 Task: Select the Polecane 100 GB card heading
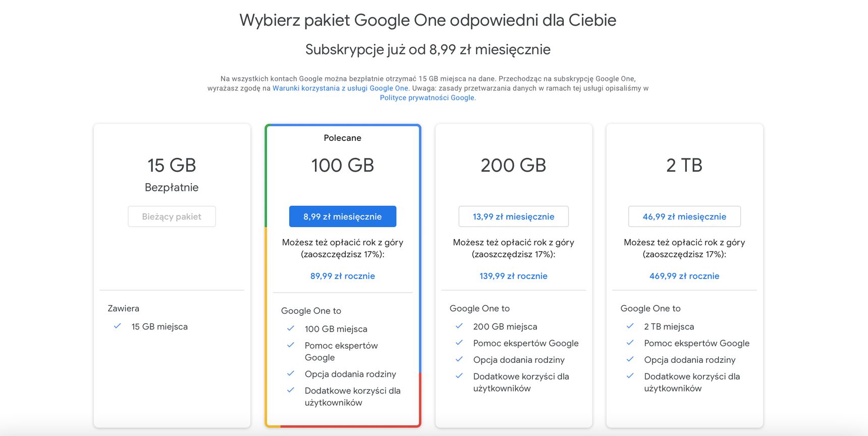pos(343,166)
